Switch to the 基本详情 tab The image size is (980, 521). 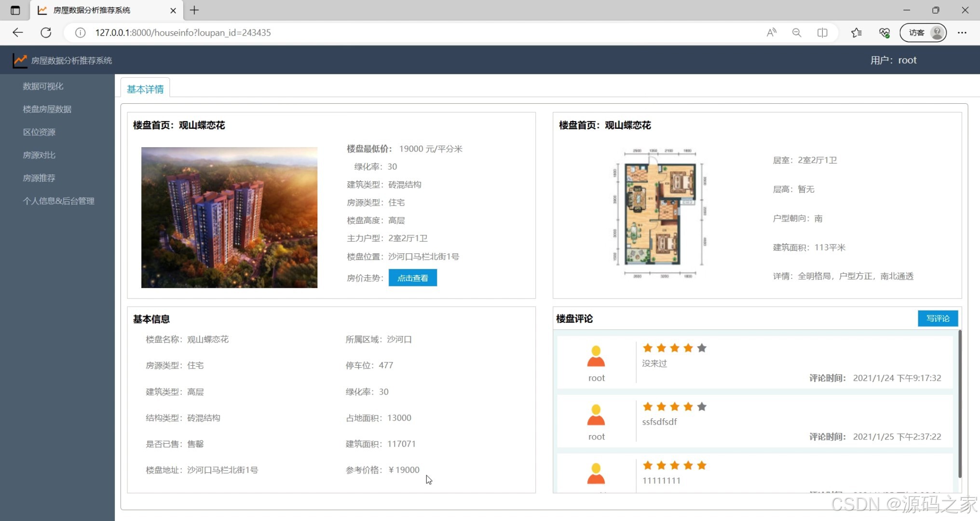coord(145,89)
